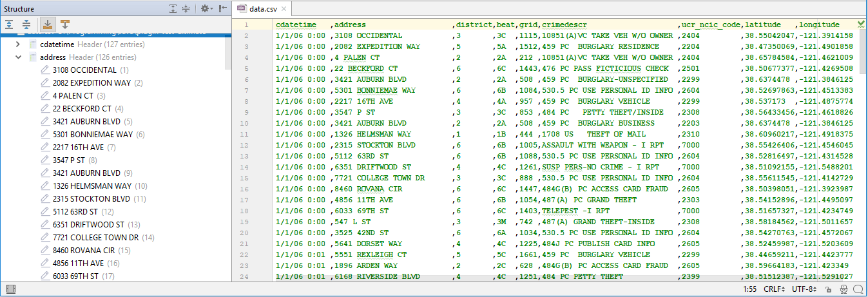The width and height of the screenshot is (868, 297).
Task: Click longitude header in editor
Action: [820, 24]
